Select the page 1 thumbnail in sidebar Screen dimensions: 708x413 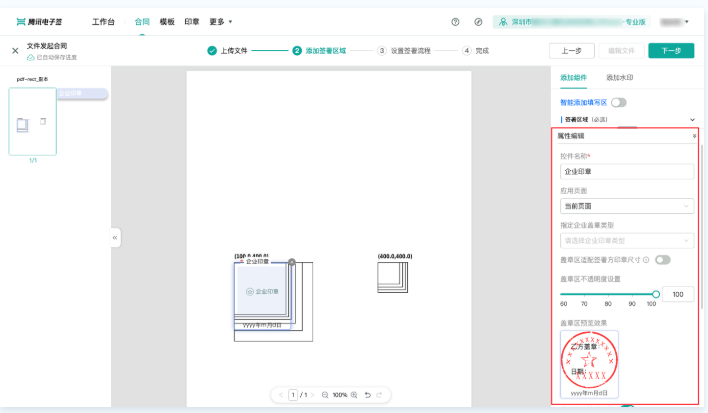click(33, 121)
